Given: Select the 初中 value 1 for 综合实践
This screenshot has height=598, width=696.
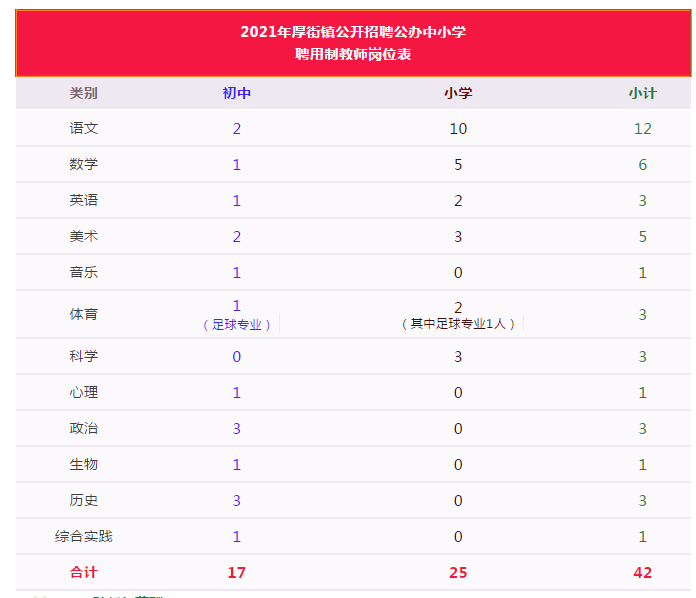Looking at the screenshot, I should click(x=237, y=537).
